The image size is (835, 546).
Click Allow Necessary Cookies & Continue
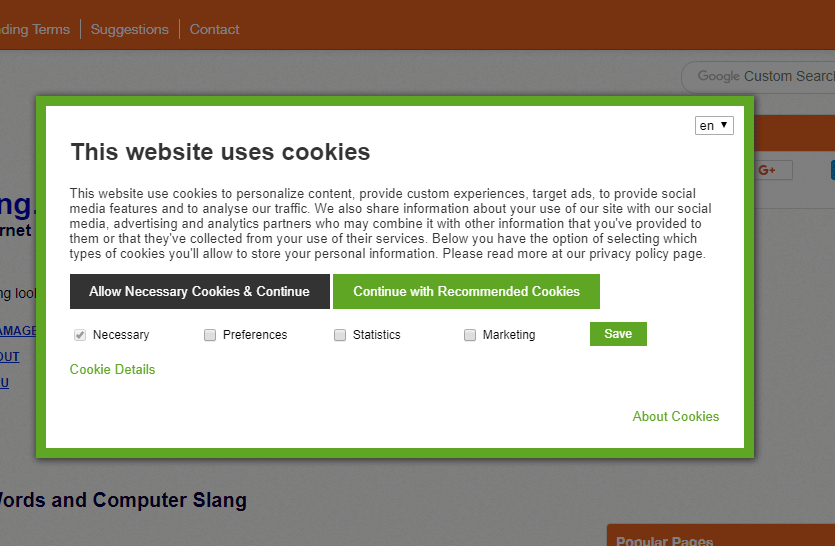click(x=200, y=291)
